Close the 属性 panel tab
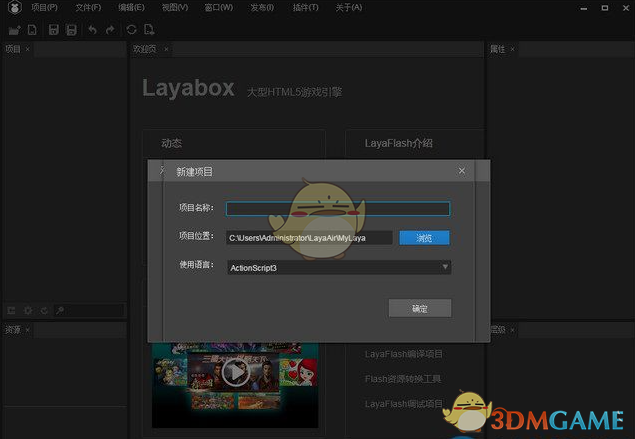This screenshot has width=635, height=439. [515, 49]
